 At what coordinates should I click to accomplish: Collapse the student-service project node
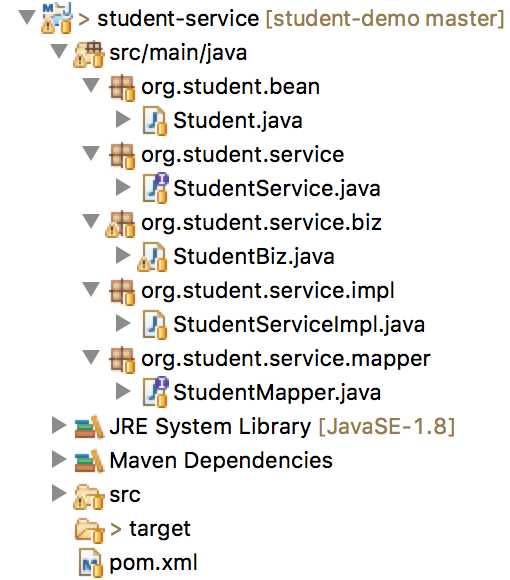coord(27,17)
